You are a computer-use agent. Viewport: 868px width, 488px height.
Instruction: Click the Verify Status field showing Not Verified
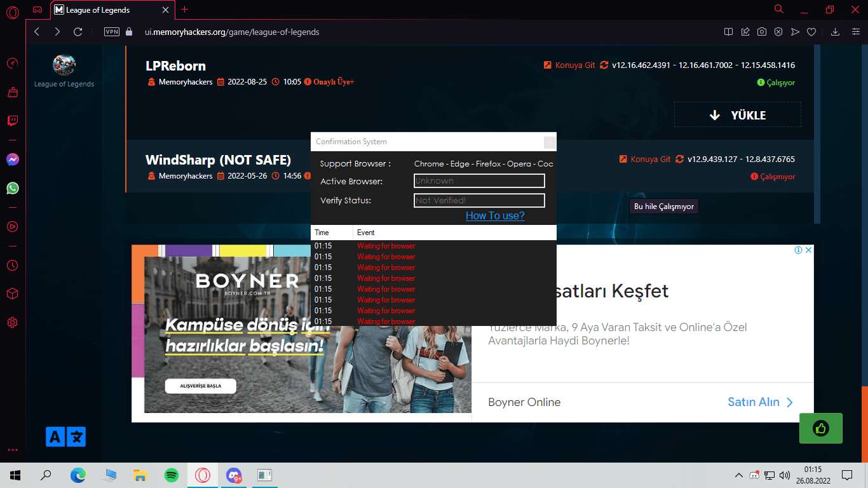pos(479,201)
